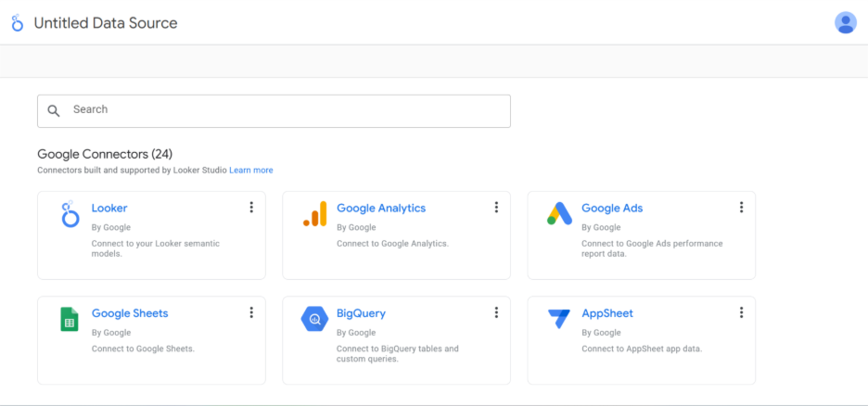Image resolution: width=868 pixels, height=406 pixels.
Task: Select the BigQuery hexagon icon
Action: [314, 320]
